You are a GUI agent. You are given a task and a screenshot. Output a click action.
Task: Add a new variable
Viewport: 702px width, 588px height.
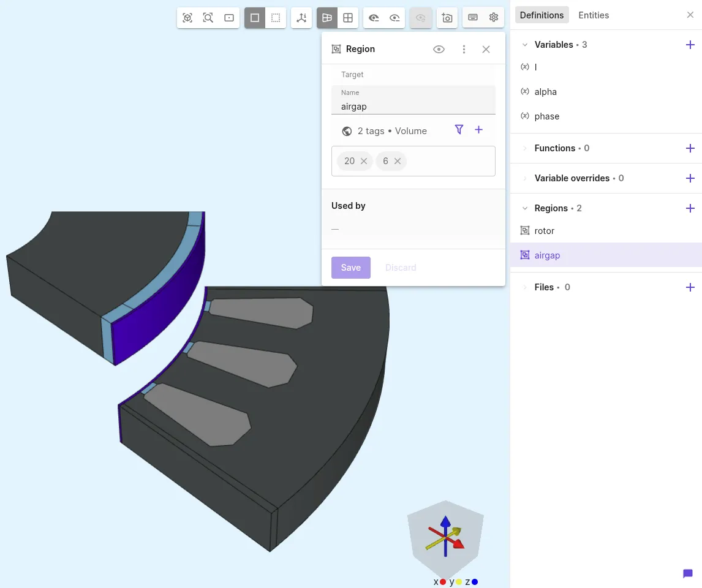[690, 45]
